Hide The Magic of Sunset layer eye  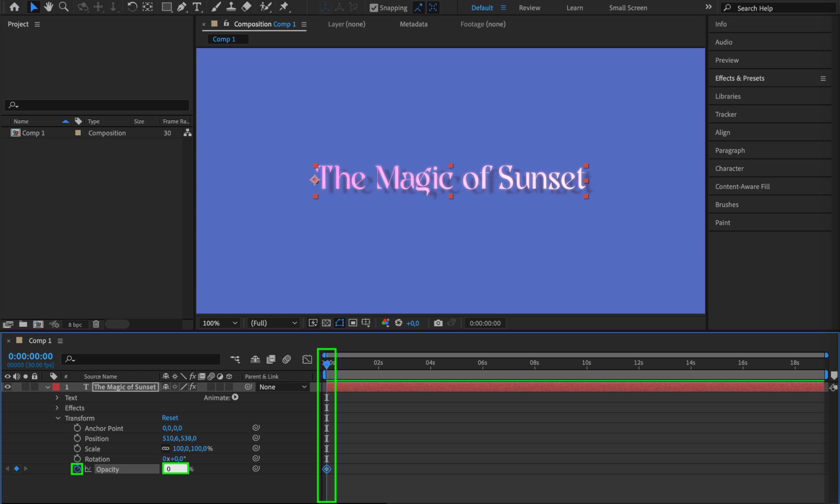(x=8, y=387)
